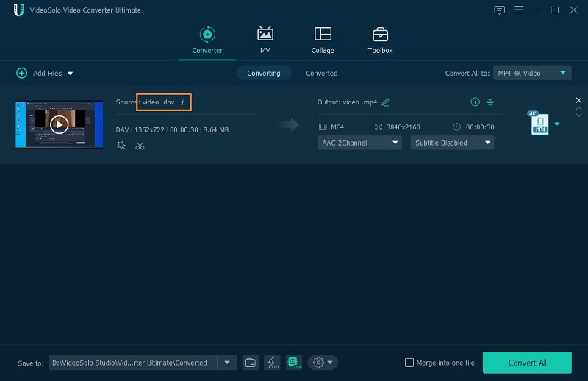Click the VideoSolo logo icon
This screenshot has width=588, height=381.
coord(18,10)
